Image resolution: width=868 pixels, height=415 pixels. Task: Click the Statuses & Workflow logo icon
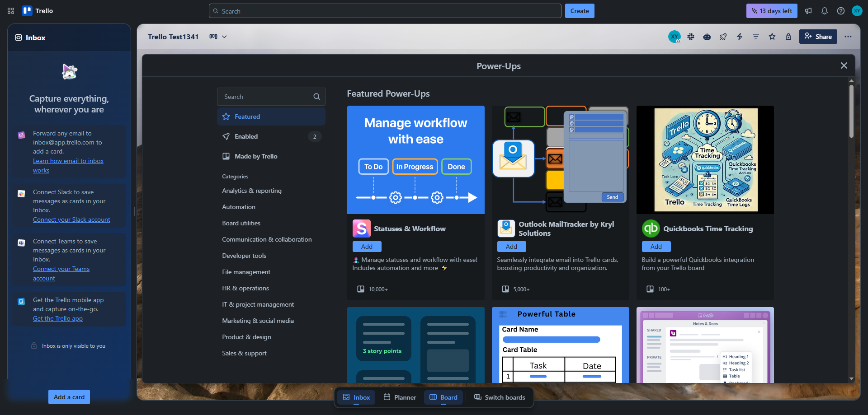[x=362, y=228]
